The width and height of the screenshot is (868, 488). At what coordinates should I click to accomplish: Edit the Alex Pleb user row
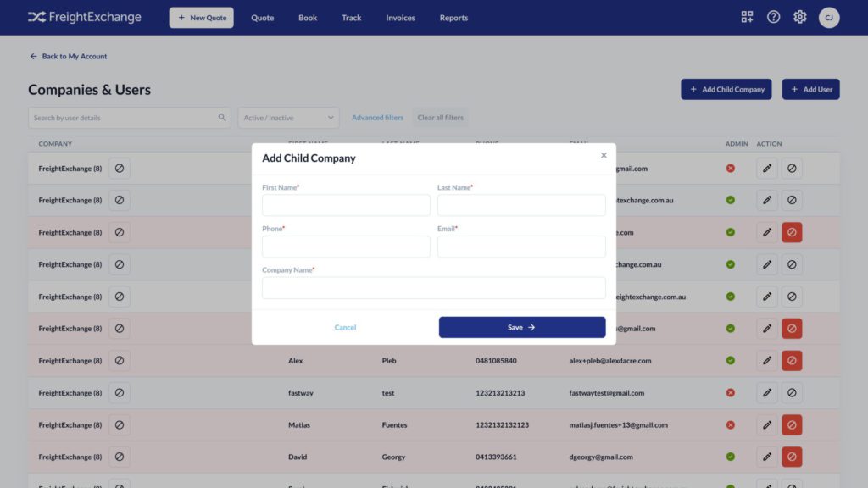pos(766,361)
